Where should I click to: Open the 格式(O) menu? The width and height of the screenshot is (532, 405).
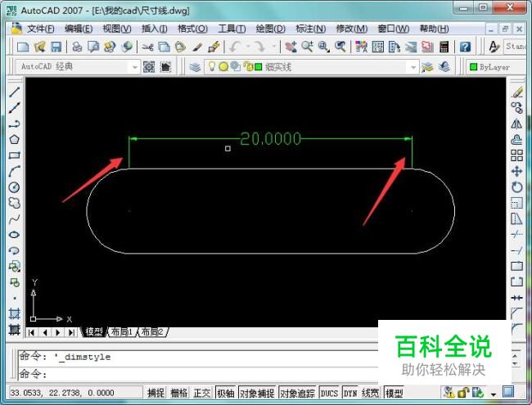point(192,29)
